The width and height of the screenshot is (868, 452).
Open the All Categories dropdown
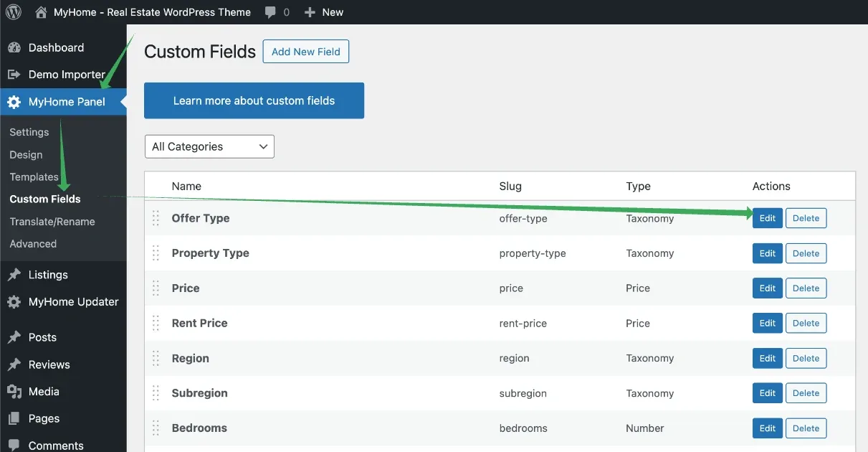coord(209,146)
